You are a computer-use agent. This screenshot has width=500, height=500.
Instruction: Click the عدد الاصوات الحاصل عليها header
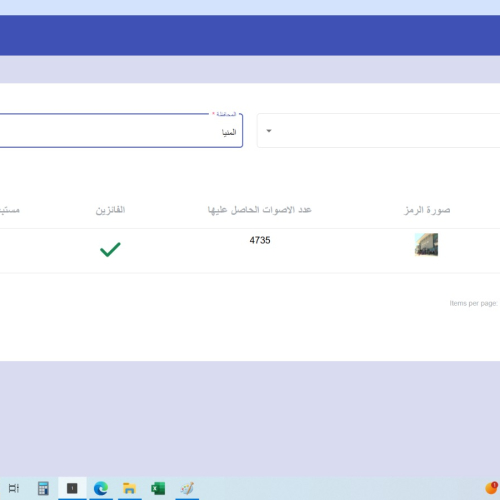pyautogui.click(x=260, y=210)
